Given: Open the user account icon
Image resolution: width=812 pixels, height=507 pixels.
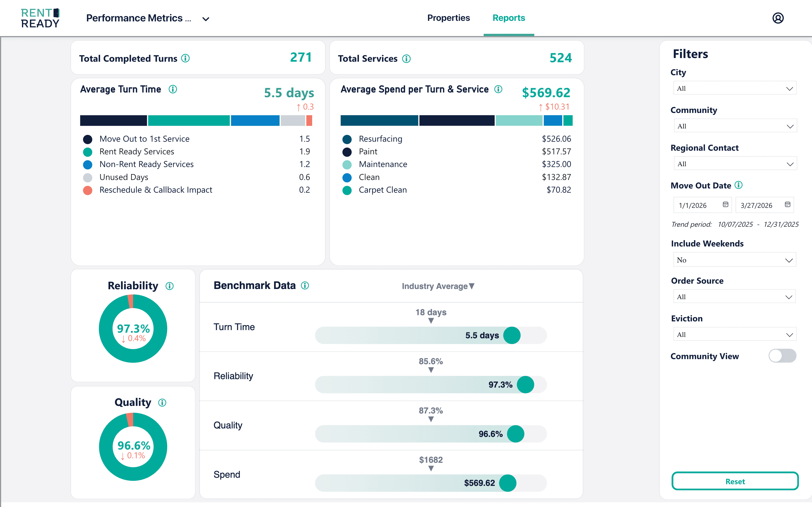Looking at the screenshot, I should [x=778, y=18].
